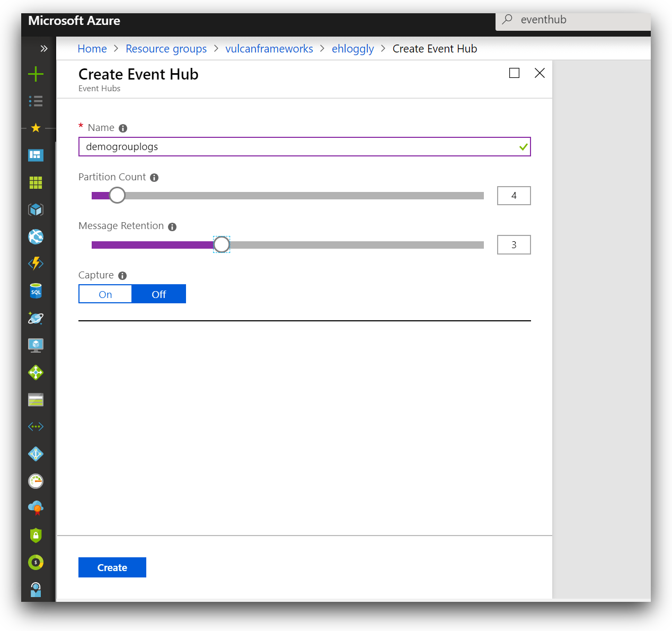This screenshot has width=672, height=631.
Task: Click the green plus Create a resource icon
Action: pos(36,74)
